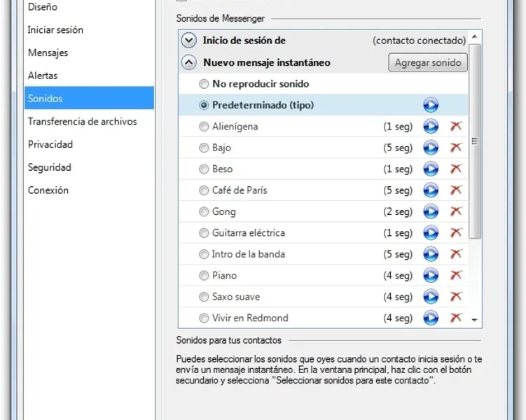
Task: Delete the Bajo sound
Action: coord(456,148)
